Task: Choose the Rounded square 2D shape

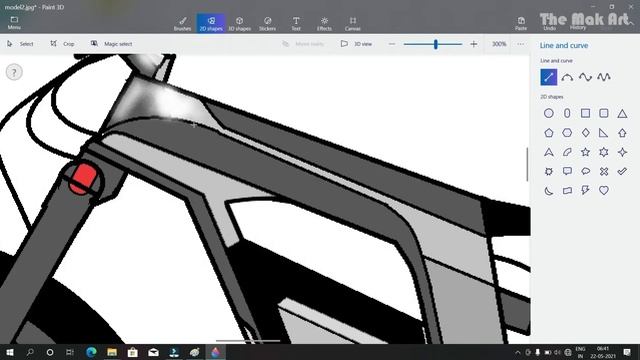Action: coord(604,113)
